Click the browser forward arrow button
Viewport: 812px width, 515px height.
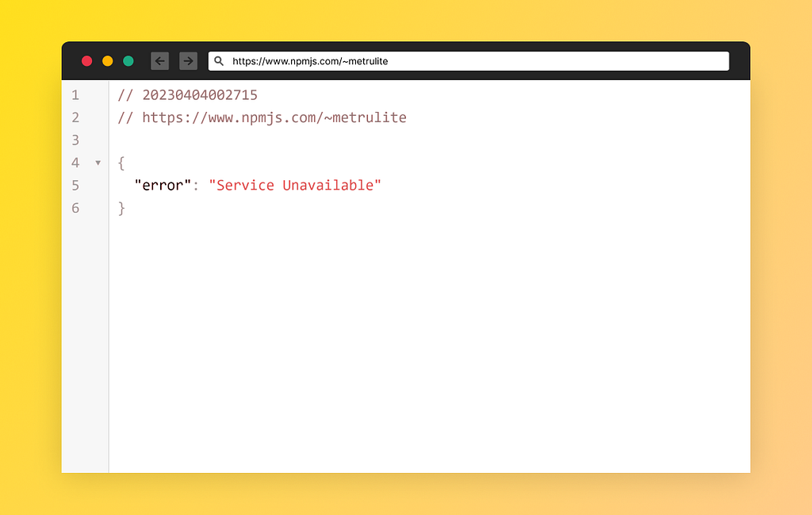click(x=188, y=61)
